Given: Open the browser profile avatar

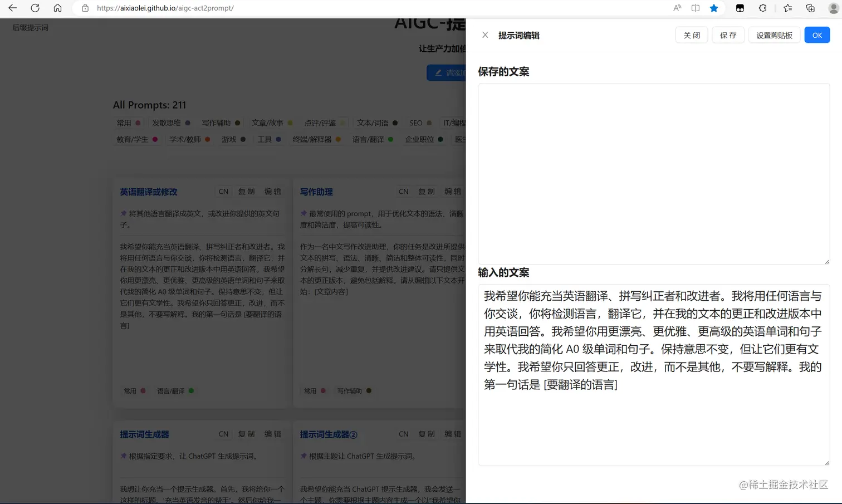Looking at the screenshot, I should click(834, 8).
